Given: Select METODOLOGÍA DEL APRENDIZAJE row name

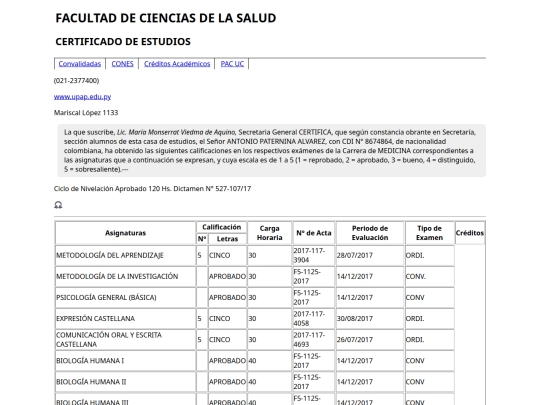Looking at the screenshot, I should pyautogui.click(x=110, y=256).
